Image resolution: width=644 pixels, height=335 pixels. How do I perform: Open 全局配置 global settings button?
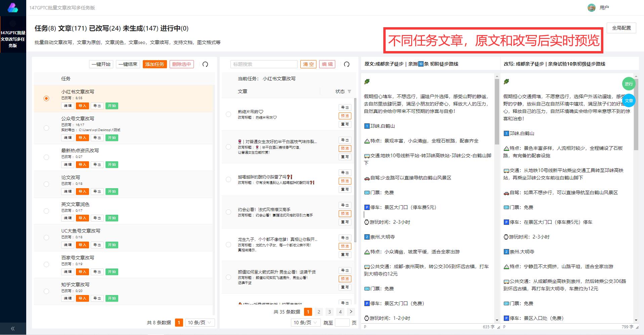tap(621, 28)
